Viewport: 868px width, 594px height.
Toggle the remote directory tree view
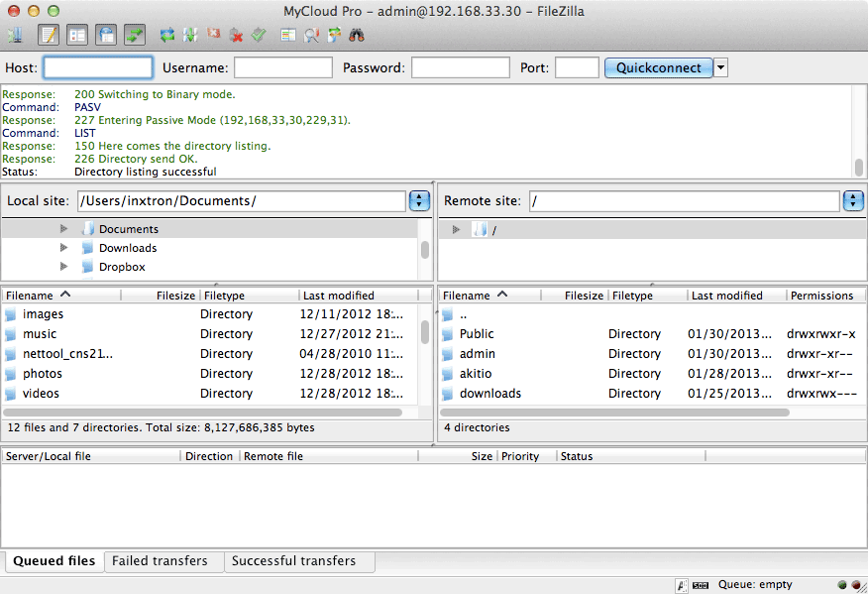tap(106, 36)
